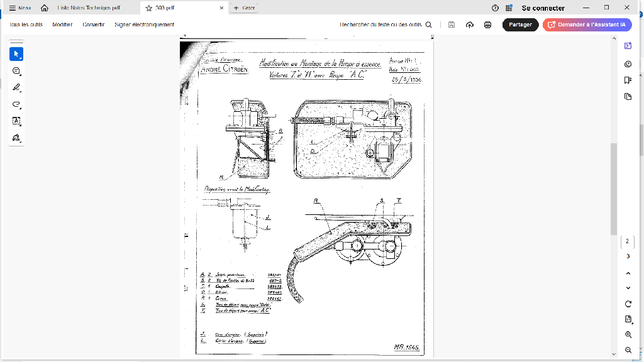644x362 pixels.
Task: Open the Convertir menu
Action: 93,25
